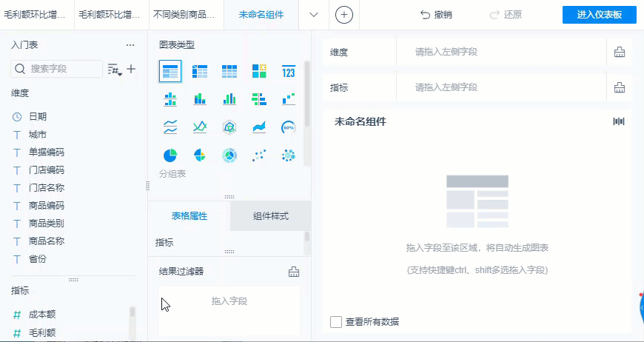Click the component chart icon beside 未命名组件 title
This screenshot has width=644, height=342.
tap(619, 121)
